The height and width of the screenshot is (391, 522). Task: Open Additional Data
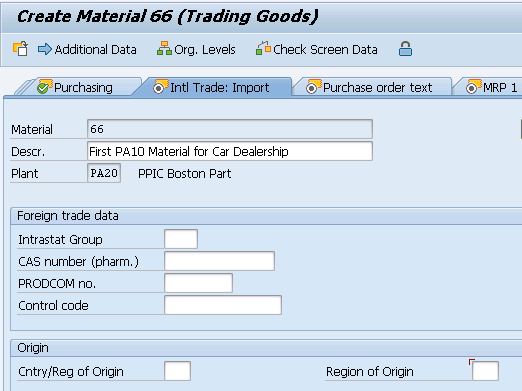pyautogui.click(x=95, y=50)
